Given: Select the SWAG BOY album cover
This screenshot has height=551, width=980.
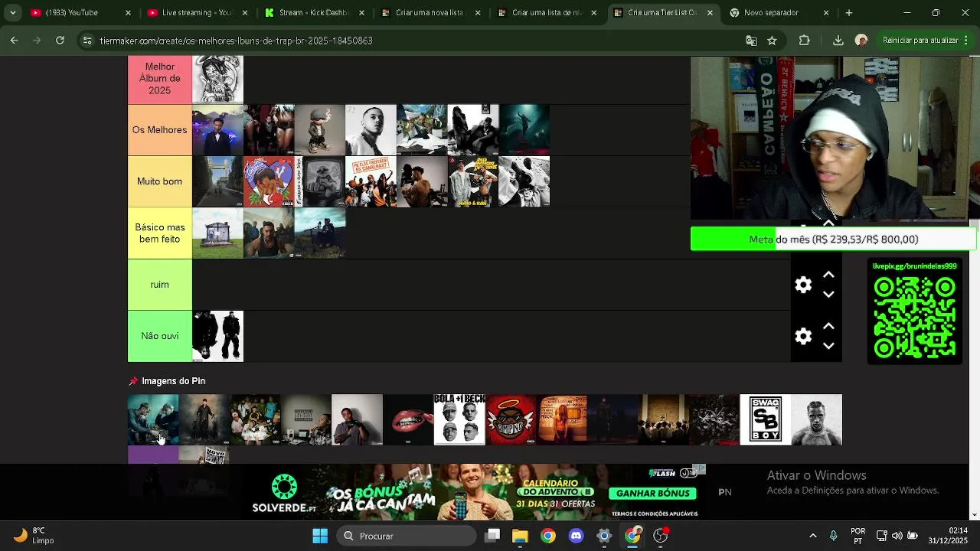Looking at the screenshot, I should coord(766,419).
